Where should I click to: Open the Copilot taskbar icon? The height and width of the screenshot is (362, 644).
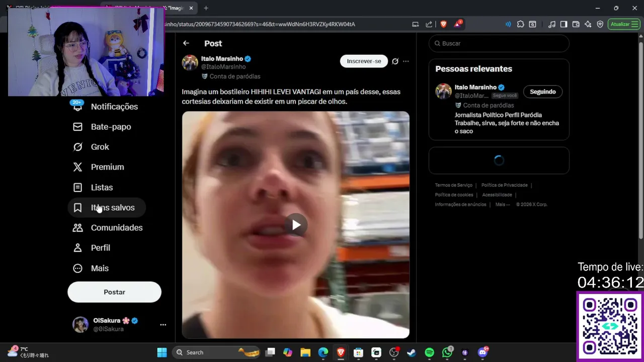tap(288, 352)
